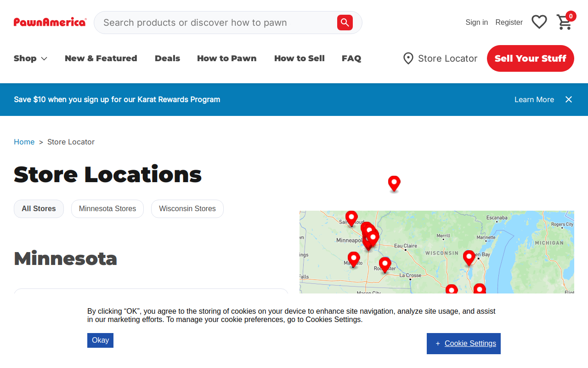The height and width of the screenshot is (368, 588).
Task: Click the Minnesota section heading
Action: point(66,259)
